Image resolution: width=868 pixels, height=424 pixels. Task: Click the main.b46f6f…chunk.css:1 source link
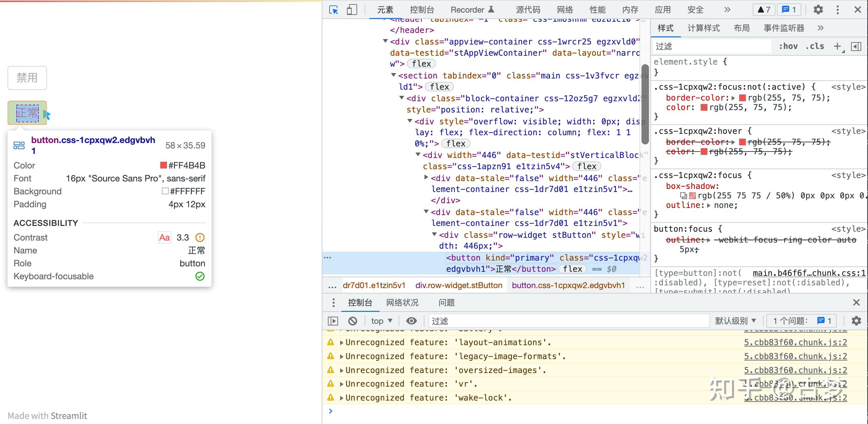coord(809,273)
